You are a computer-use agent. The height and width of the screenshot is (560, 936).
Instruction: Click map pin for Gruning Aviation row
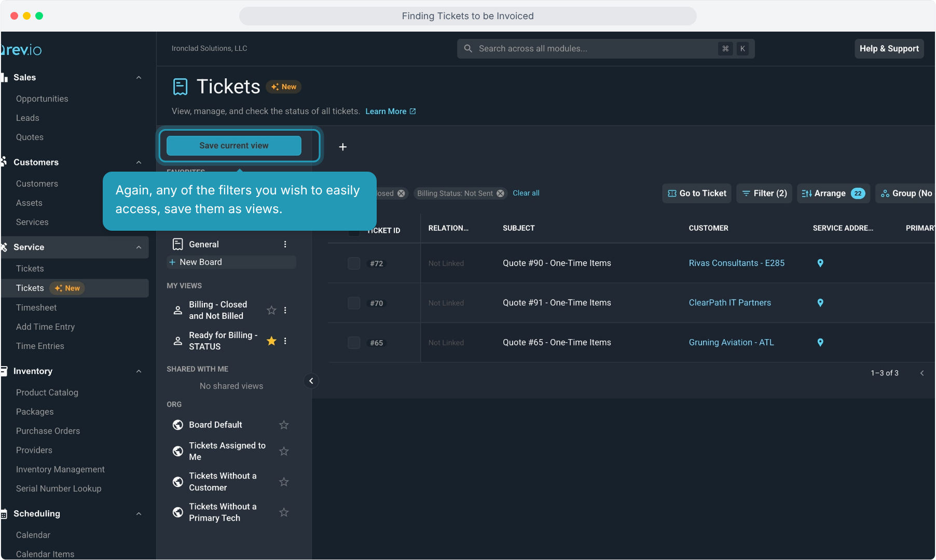(820, 342)
